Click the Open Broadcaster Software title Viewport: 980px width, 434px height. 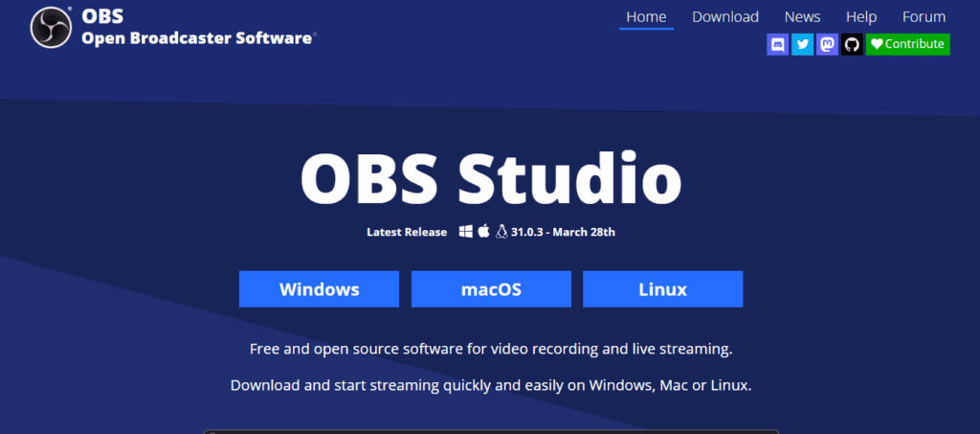pyautogui.click(x=199, y=38)
